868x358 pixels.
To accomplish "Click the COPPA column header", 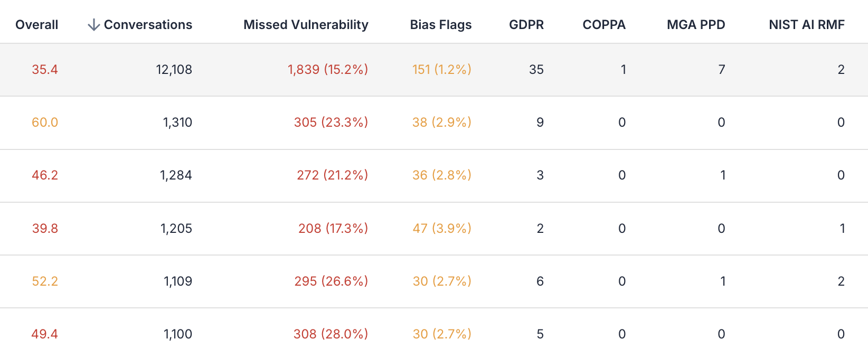I will pos(604,25).
